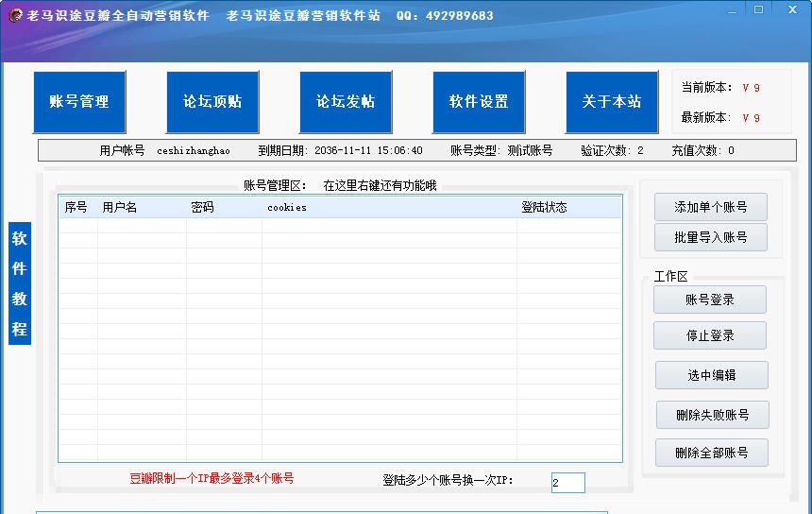Click 测试账号 account type text
This screenshot has height=514, width=812.
coord(530,151)
